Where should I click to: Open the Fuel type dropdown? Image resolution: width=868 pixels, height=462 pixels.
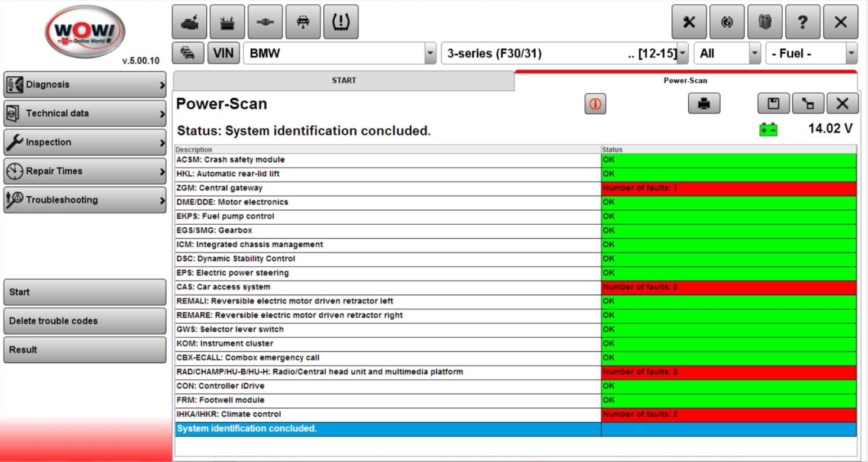click(x=811, y=53)
